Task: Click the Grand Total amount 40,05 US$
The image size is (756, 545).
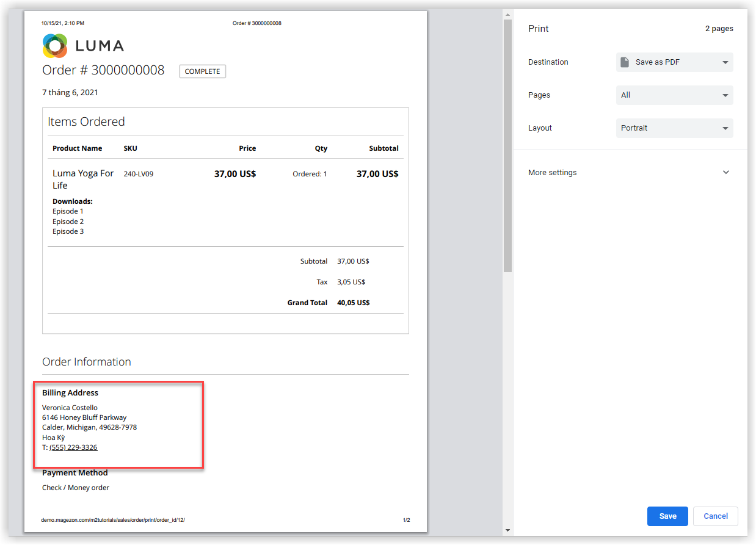Action: pyautogui.click(x=353, y=303)
